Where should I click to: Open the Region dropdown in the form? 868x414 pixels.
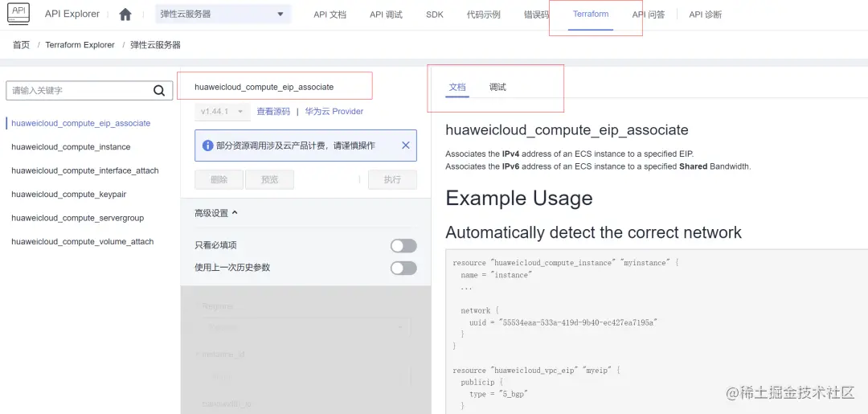(306, 328)
